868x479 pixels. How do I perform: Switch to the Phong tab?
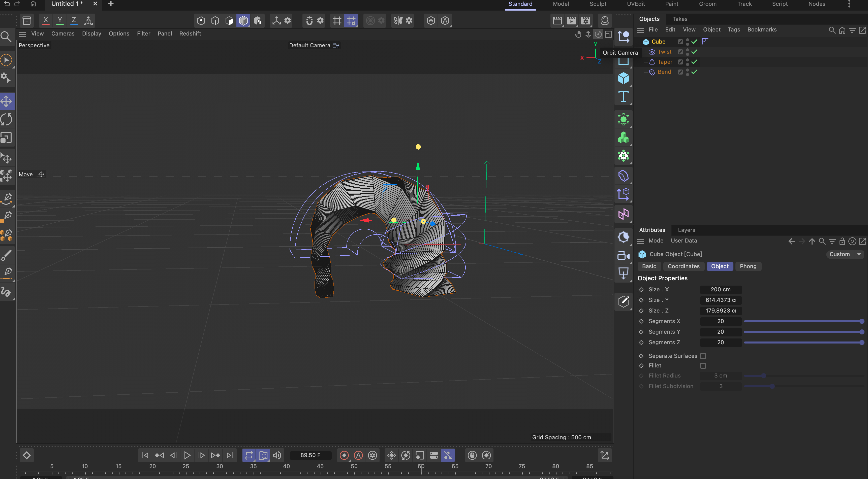tap(748, 266)
